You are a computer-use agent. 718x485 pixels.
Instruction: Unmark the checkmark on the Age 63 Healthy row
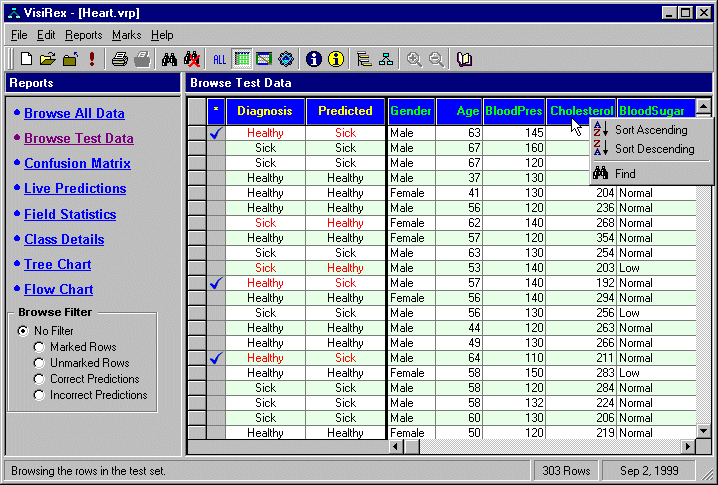coord(216,133)
